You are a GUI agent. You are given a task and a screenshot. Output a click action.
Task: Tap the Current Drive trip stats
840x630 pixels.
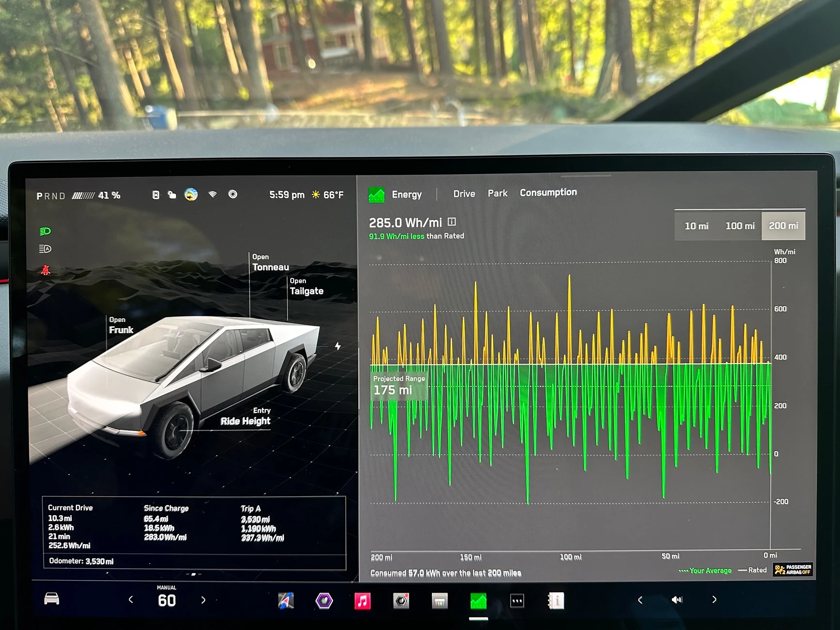(x=70, y=526)
